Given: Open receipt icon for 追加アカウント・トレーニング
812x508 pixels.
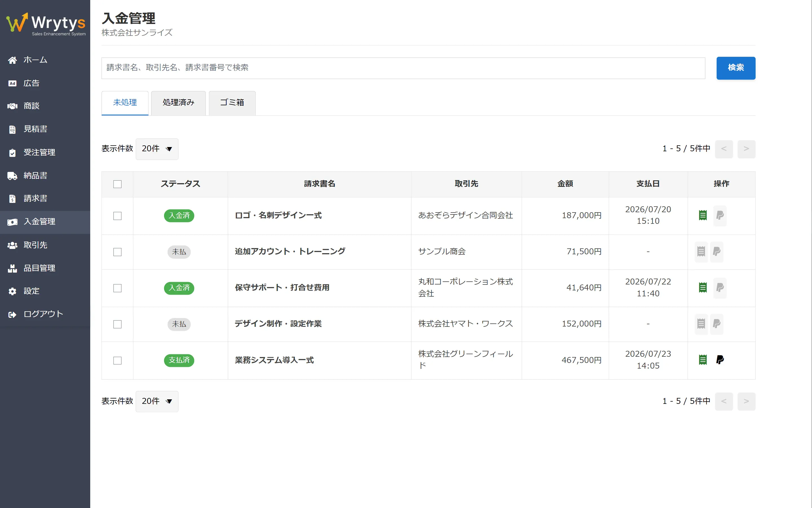Looking at the screenshot, I should pyautogui.click(x=701, y=252).
